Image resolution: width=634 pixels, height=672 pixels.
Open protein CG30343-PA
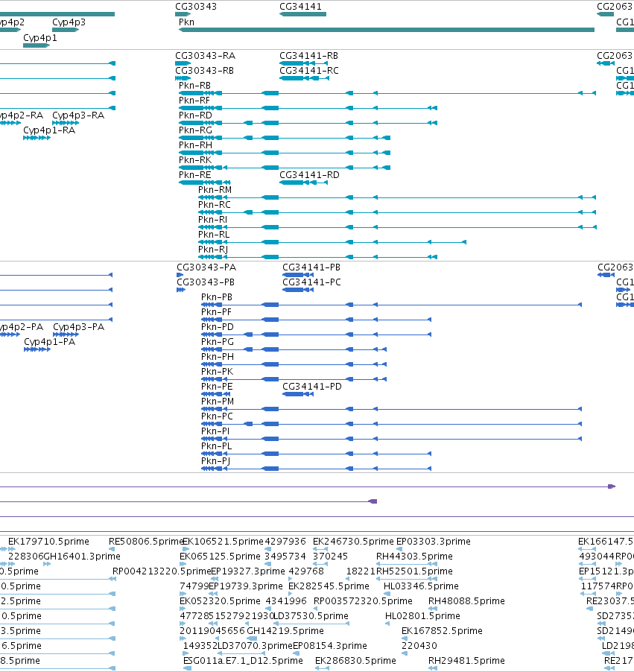pyautogui.click(x=206, y=267)
